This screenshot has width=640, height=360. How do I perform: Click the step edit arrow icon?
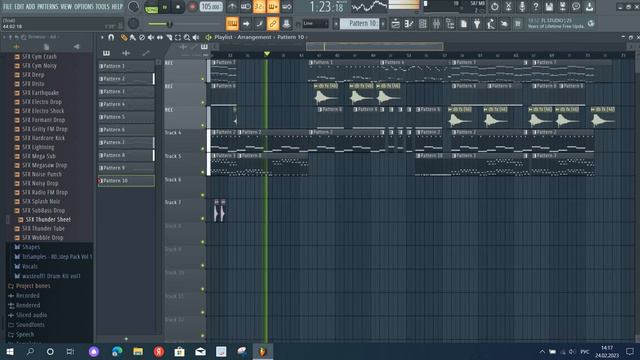tap(246, 24)
